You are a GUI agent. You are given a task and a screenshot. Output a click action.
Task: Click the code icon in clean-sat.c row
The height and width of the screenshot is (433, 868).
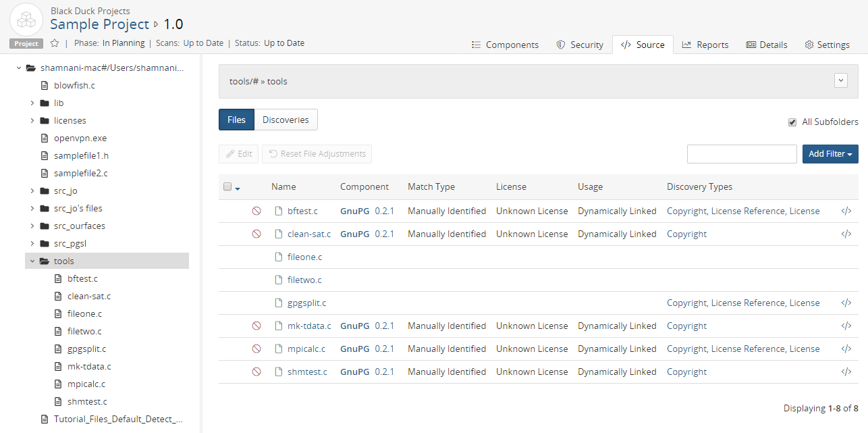coord(846,234)
